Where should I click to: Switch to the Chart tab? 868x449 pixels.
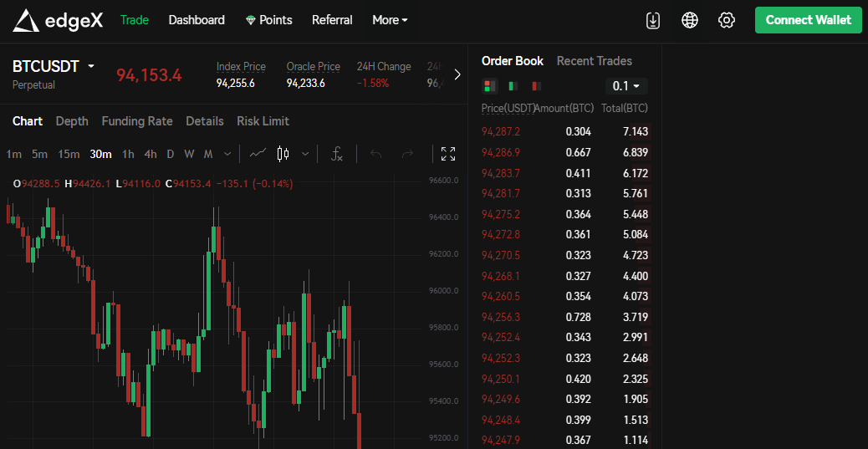[x=27, y=121]
